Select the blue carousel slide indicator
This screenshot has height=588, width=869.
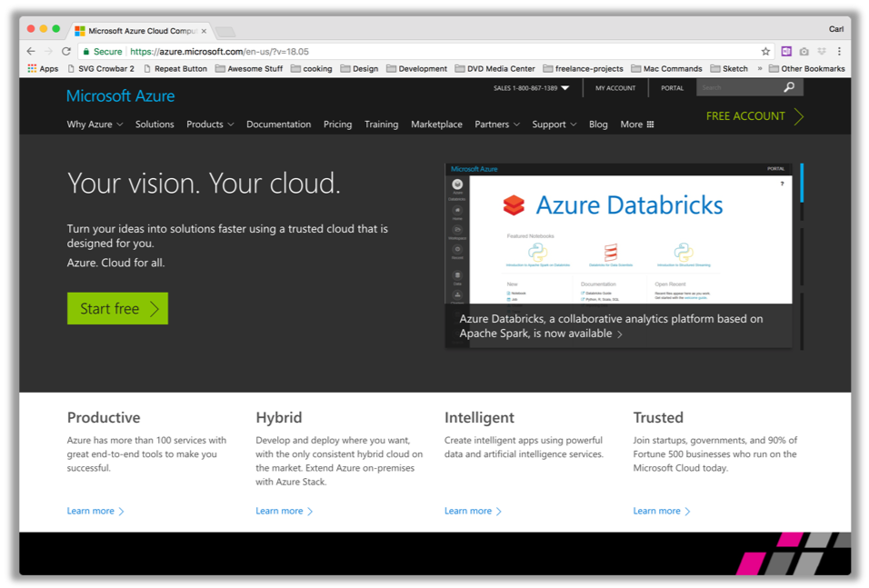click(802, 183)
